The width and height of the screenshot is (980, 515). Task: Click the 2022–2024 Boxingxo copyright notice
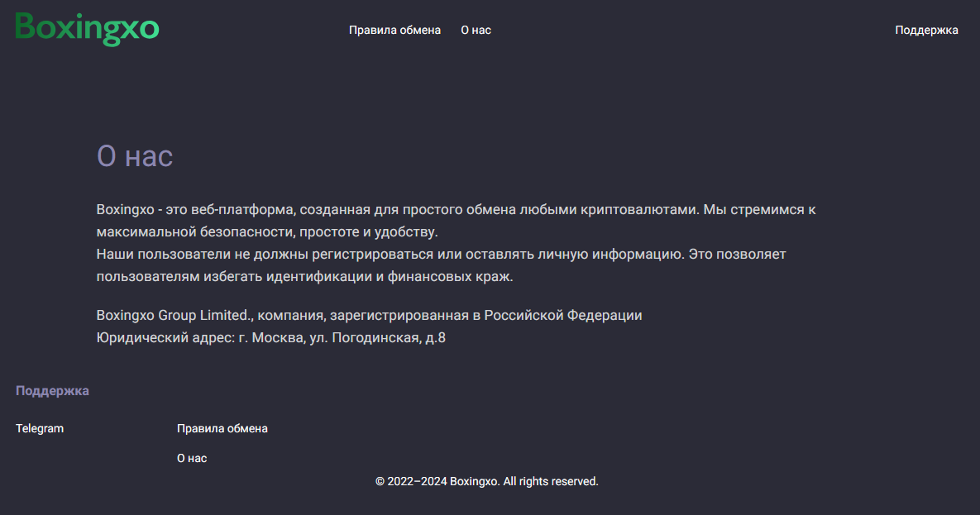[487, 481]
